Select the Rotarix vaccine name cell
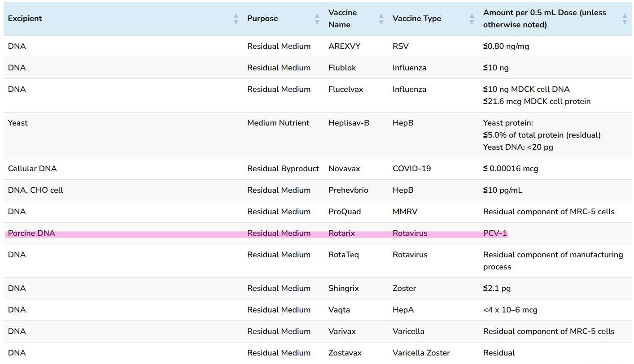Screen dimensions: 634x364 tap(342, 233)
